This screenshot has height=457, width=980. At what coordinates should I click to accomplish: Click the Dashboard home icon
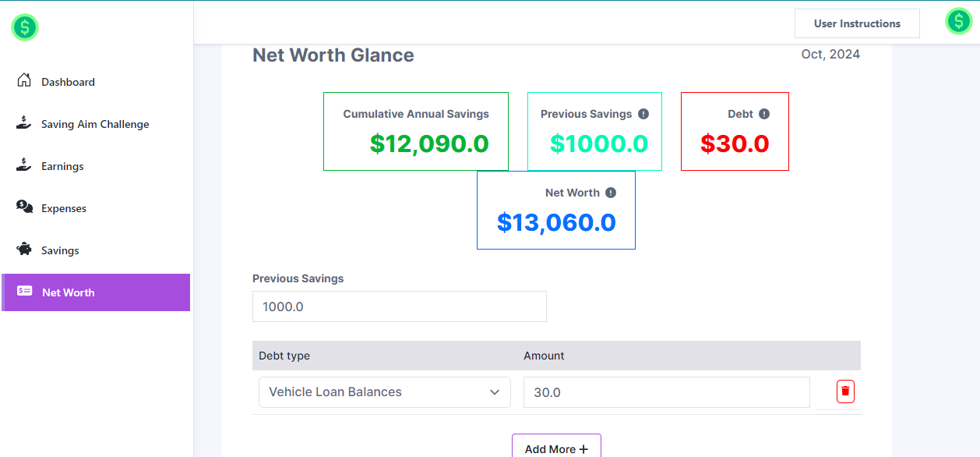point(24,81)
